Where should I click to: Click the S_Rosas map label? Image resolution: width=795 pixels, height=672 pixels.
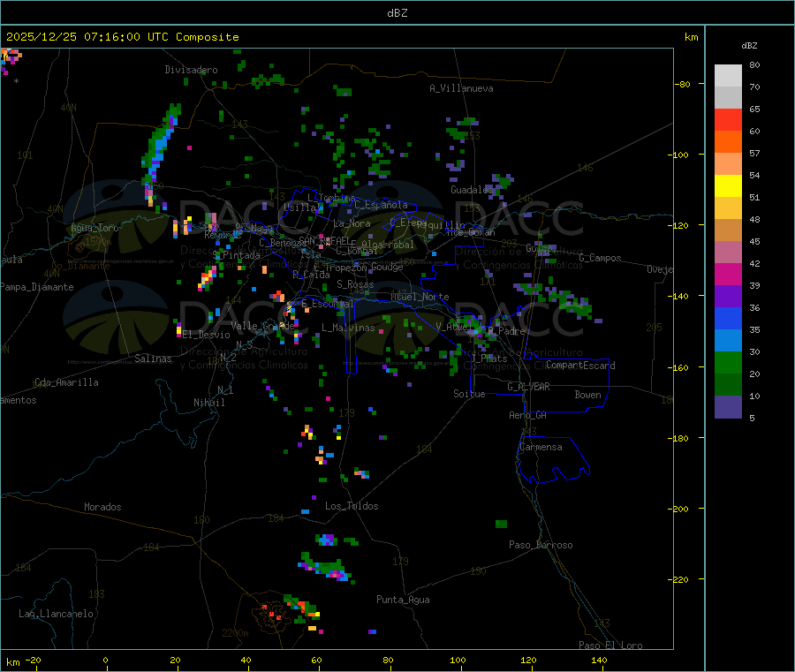pyautogui.click(x=355, y=284)
